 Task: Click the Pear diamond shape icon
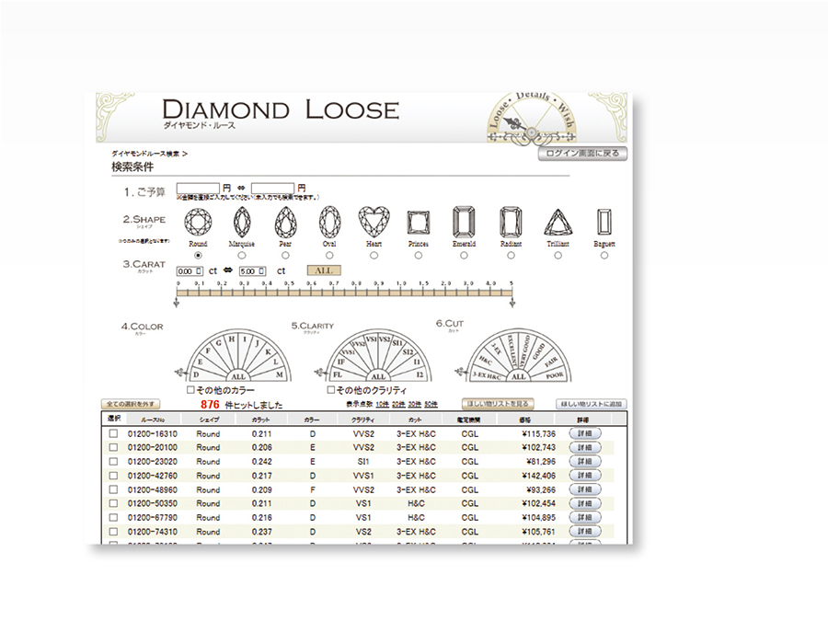click(x=286, y=223)
